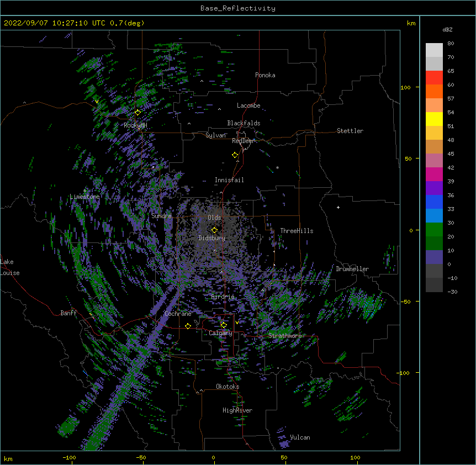Click the -100 tick on bottom axis
476x465 pixels.
70,458
